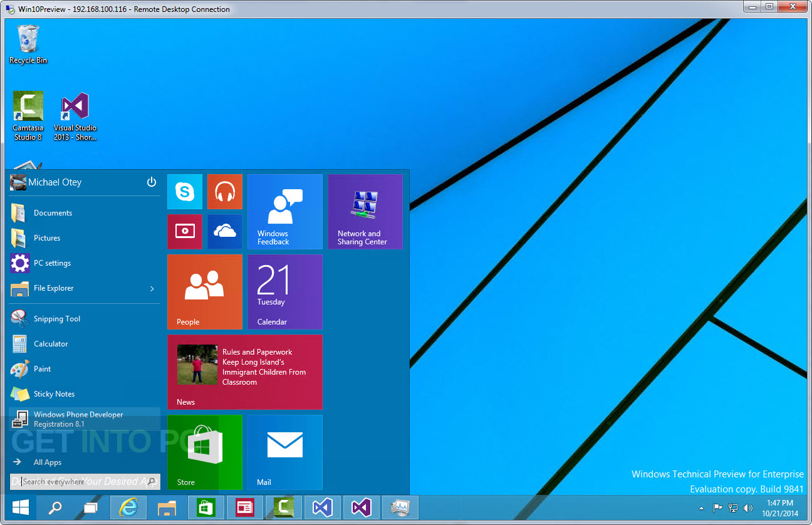The height and width of the screenshot is (525, 812).
Task: Open purple Visual Studio taskbar icon
Action: 362,507
